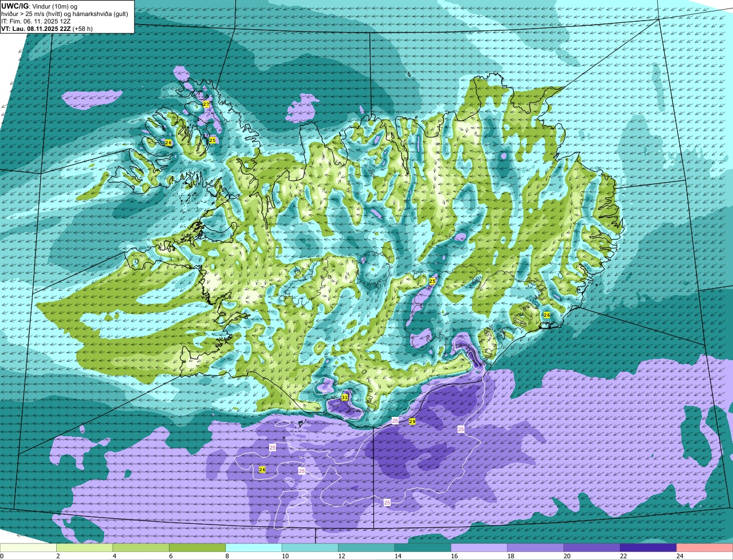Click the 'UWC/IG: Vindur (10m) og' title line
The width and height of the screenshot is (733, 560).
tap(40, 6)
